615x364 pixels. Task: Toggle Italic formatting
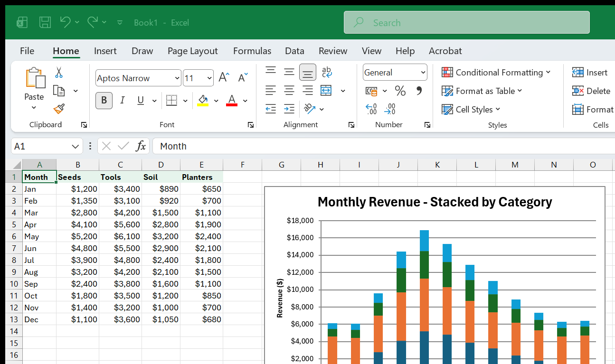122,100
